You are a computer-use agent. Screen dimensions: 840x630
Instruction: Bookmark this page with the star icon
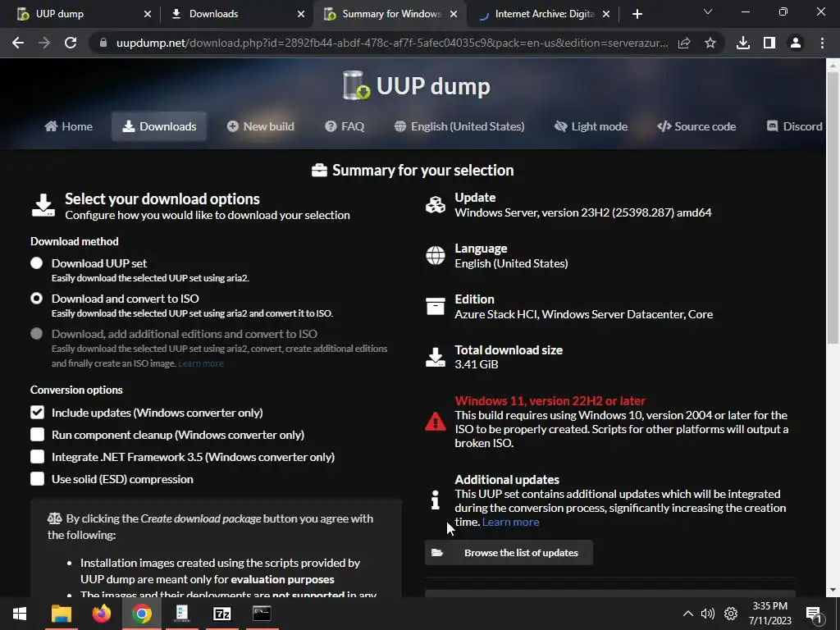(x=710, y=43)
